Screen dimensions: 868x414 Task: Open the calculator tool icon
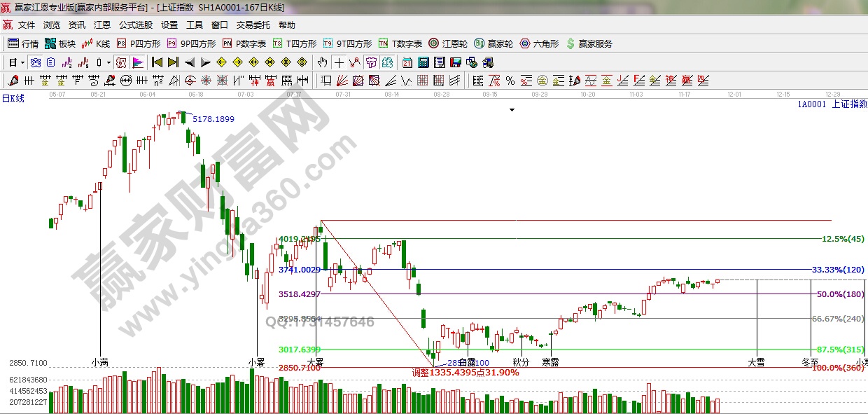pos(423,62)
